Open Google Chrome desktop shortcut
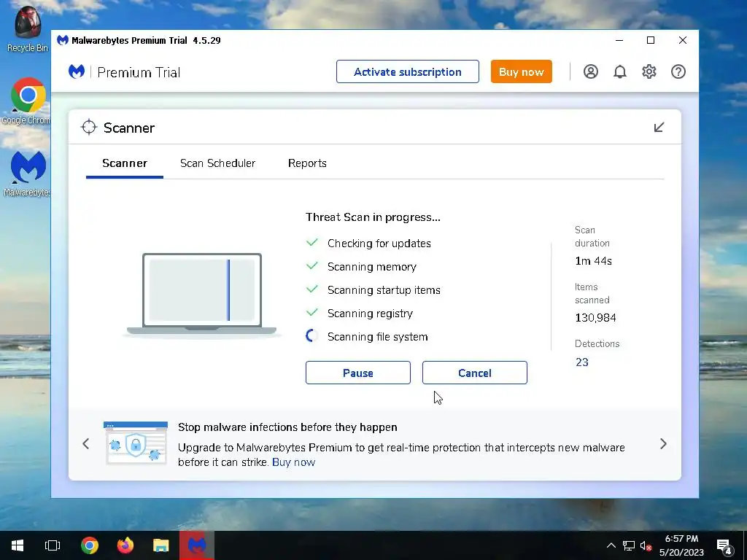Viewport: 747px width, 560px height. [27, 101]
